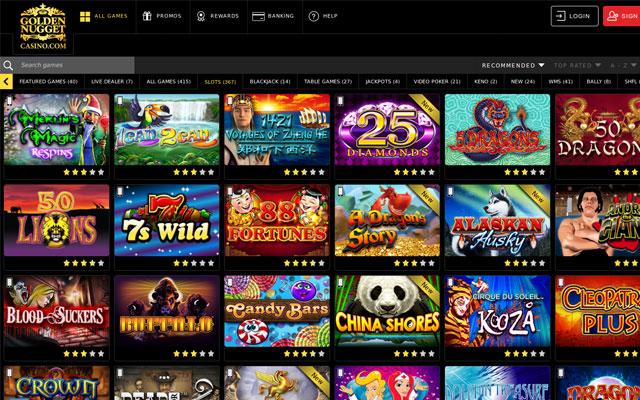Select the WMS (41) tab
Image resolution: width=640 pixels, height=400 pixels.
(560, 82)
